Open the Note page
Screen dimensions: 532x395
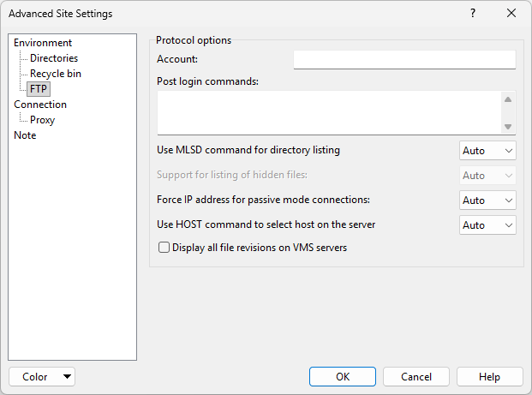(x=25, y=135)
